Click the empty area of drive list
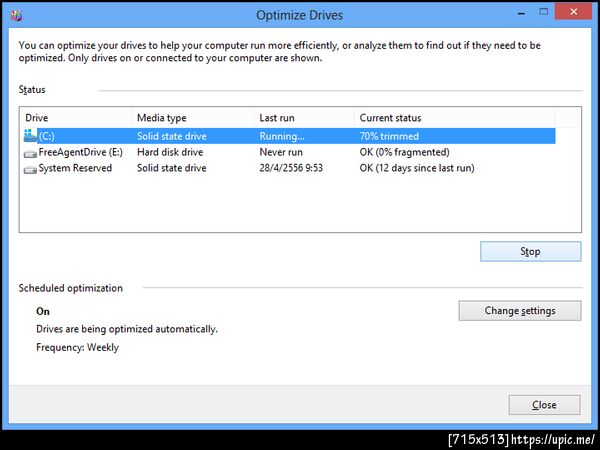 click(300, 205)
